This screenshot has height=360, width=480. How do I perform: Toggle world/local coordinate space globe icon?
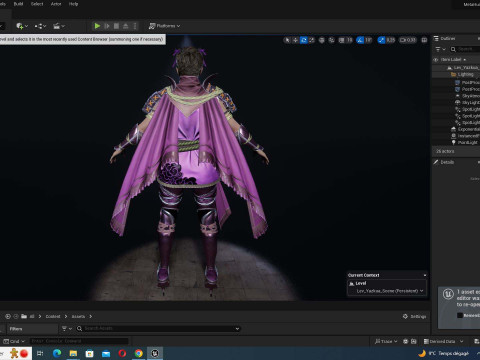(322, 40)
